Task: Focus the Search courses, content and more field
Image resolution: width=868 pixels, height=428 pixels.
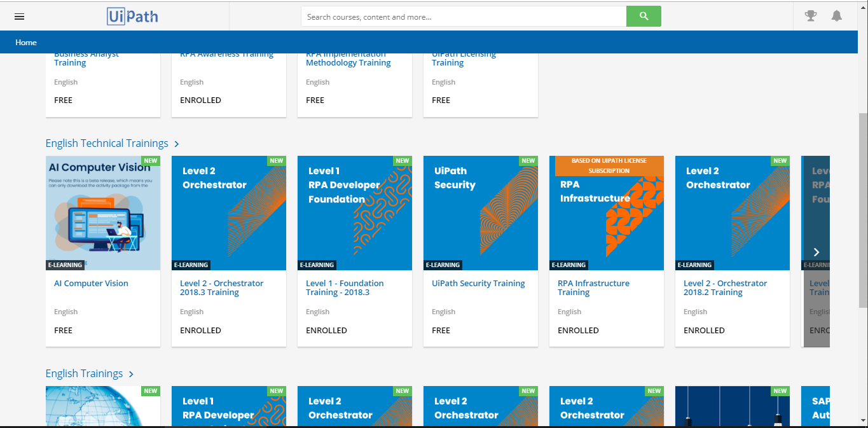Action: click(464, 17)
